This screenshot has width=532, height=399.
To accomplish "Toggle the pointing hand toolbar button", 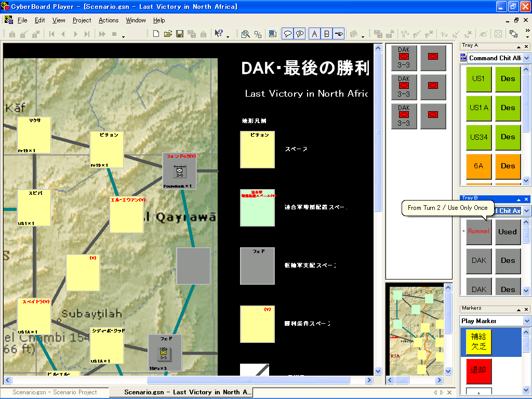I will pyautogui.click(x=339, y=34).
